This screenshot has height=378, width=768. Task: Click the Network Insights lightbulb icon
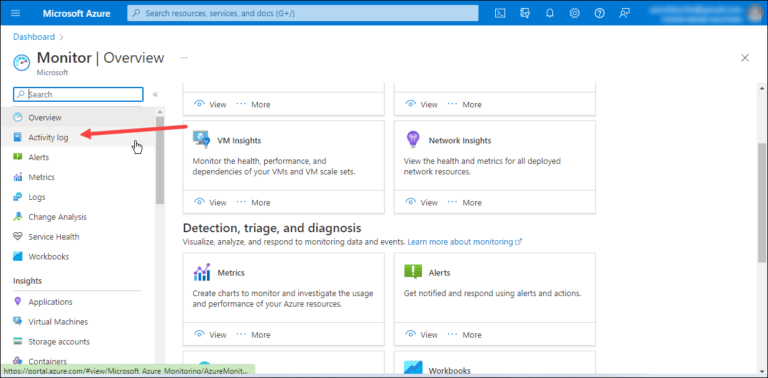point(413,140)
